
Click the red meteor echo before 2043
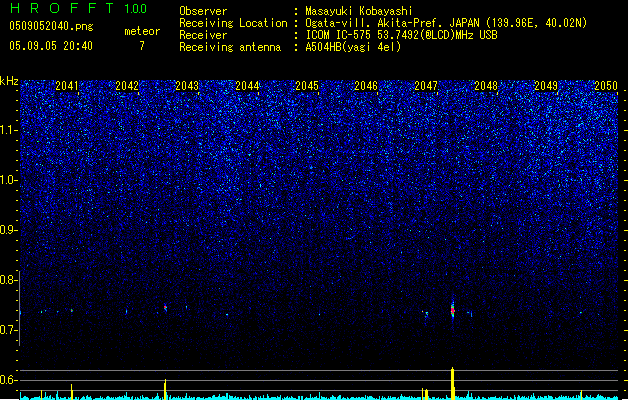165,308
